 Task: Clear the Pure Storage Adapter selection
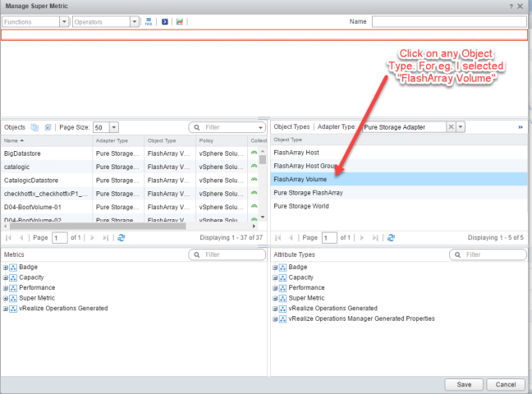coord(450,127)
